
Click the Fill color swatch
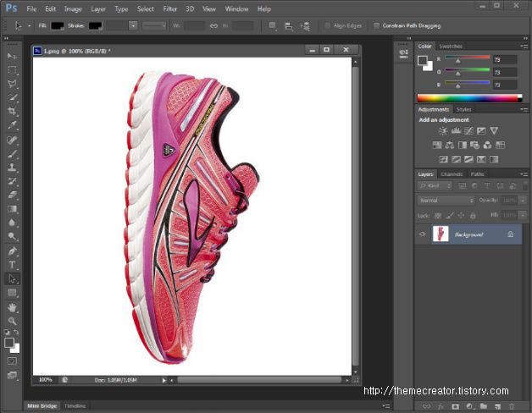(57, 25)
